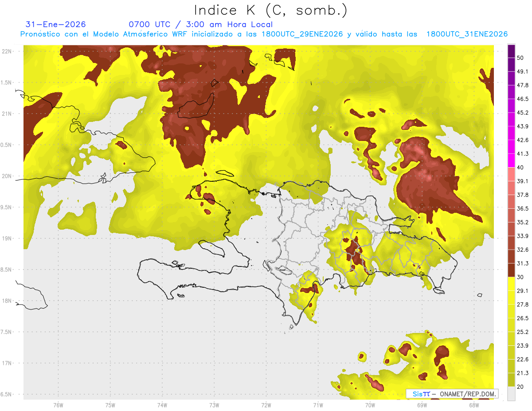The width and height of the screenshot is (532, 411).
Task: Click the '27.8' color scale value
Action: coord(523,305)
